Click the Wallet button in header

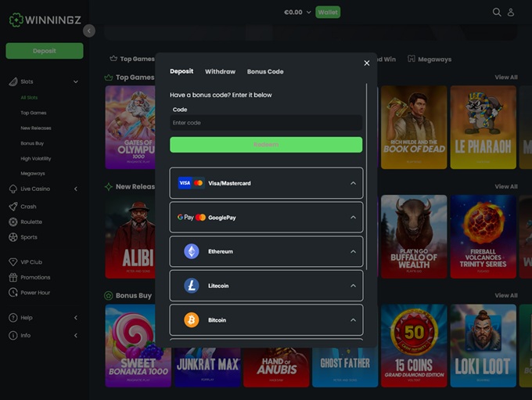[328, 13]
